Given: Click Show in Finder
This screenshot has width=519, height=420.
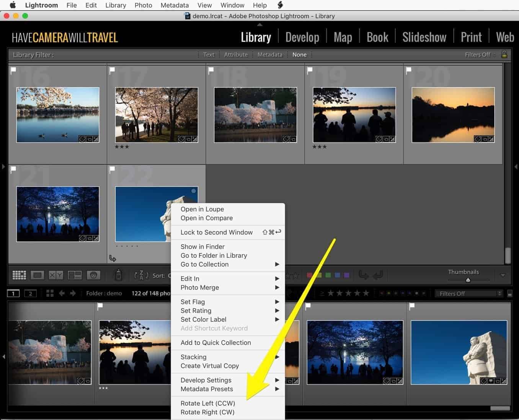Looking at the screenshot, I should point(228,247).
